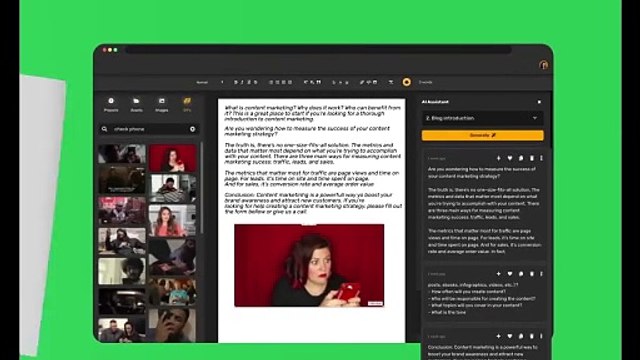Click the left panel GIF list scrollbar
The width and height of the screenshot is (640, 360).
coord(202,188)
